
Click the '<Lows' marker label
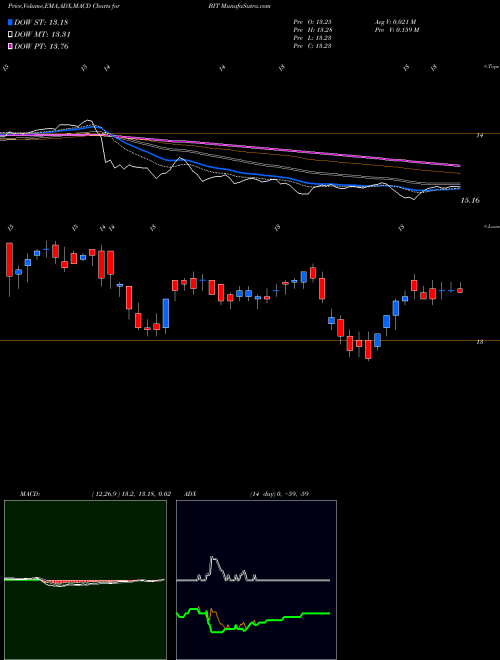tap(491, 226)
